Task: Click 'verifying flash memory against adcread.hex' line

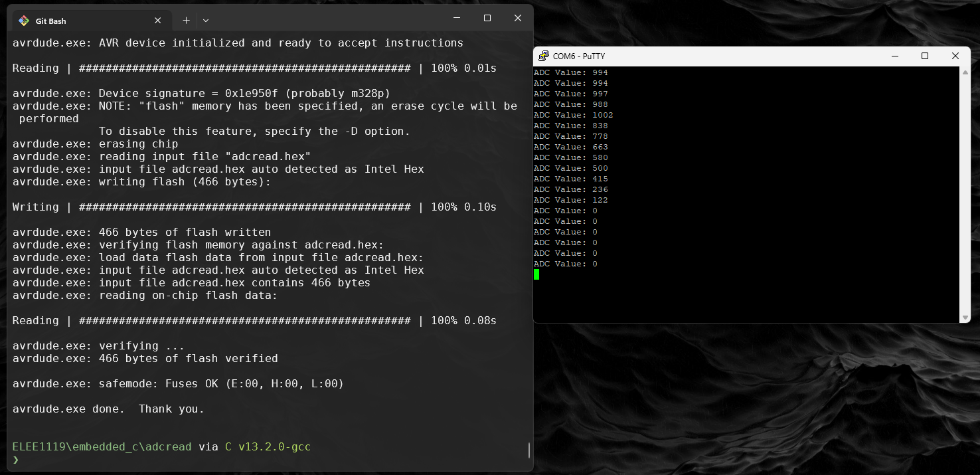Action: pyautogui.click(x=198, y=244)
